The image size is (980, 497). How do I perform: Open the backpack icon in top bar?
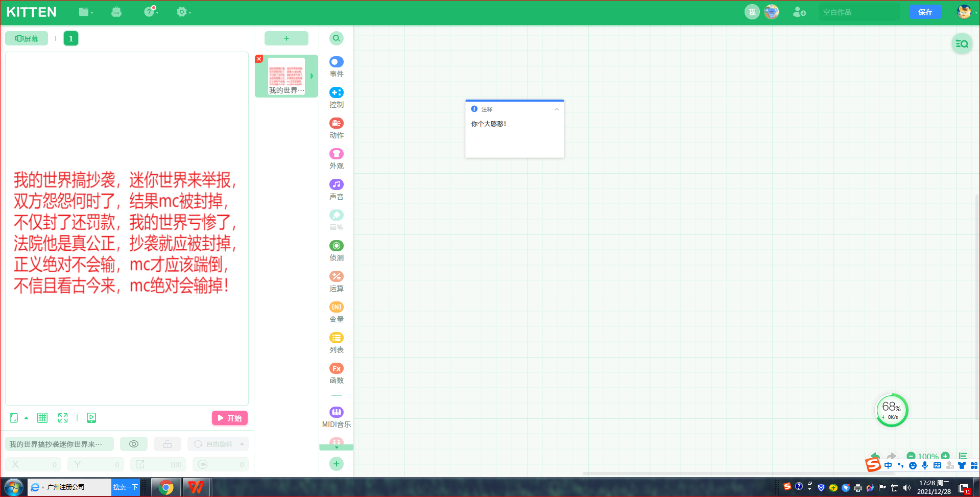pos(116,12)
